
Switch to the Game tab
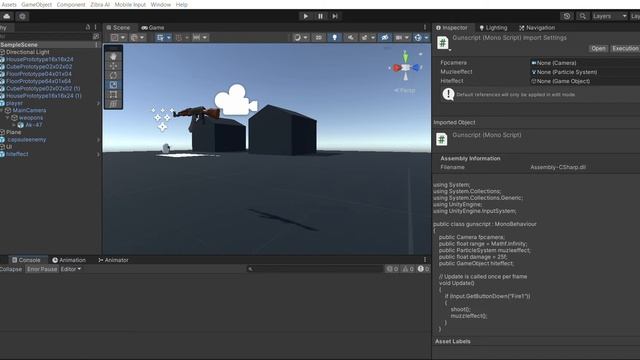point(153,27)
